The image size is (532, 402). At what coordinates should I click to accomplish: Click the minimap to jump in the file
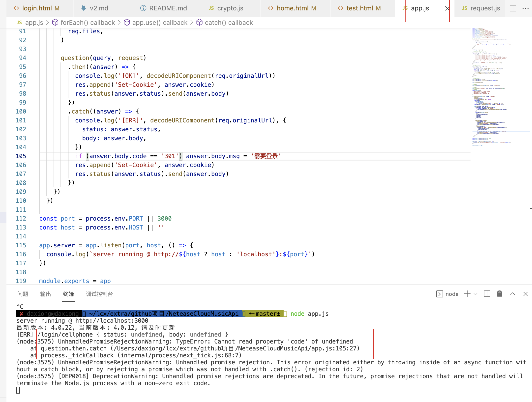[496, 87]
